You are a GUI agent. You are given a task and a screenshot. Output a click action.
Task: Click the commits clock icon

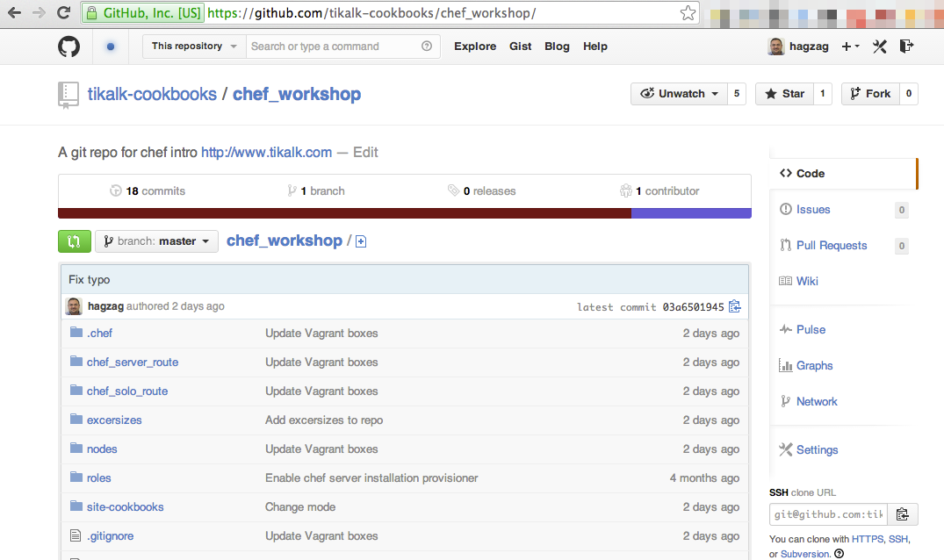(116, 190)
